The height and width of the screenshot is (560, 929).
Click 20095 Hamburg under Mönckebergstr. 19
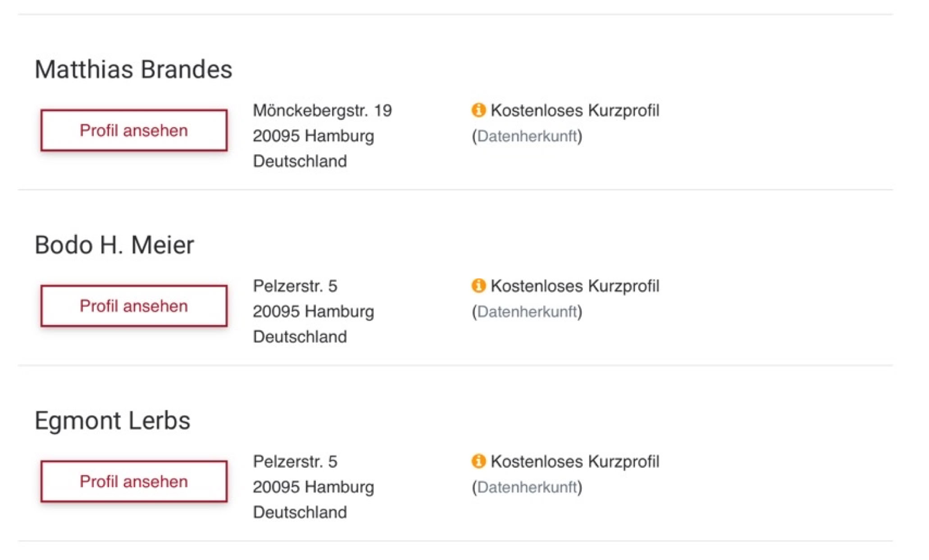coord(313,136)
